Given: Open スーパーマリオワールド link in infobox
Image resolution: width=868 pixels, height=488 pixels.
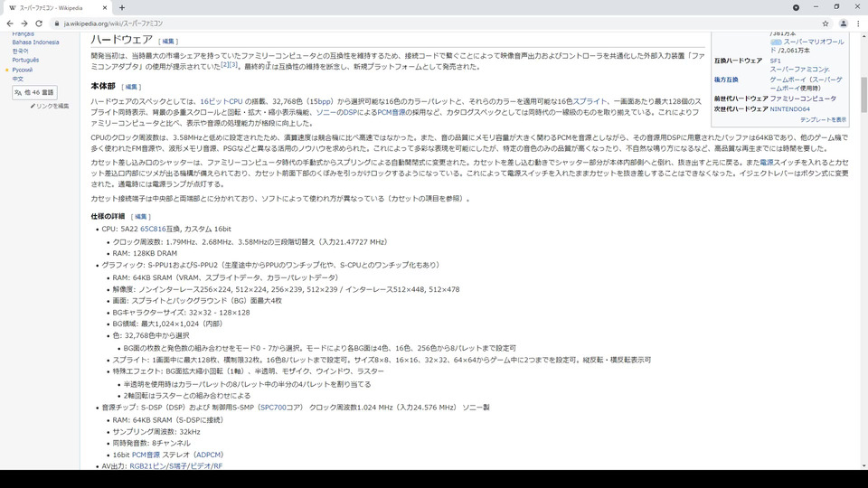Looking at the screenshot, I should (x=807, y=46).
